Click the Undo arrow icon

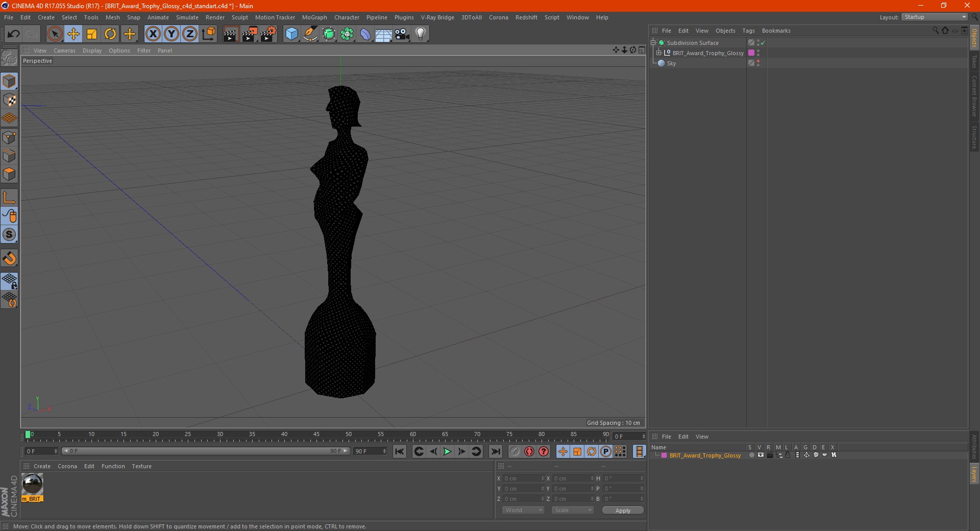[14, 34]
